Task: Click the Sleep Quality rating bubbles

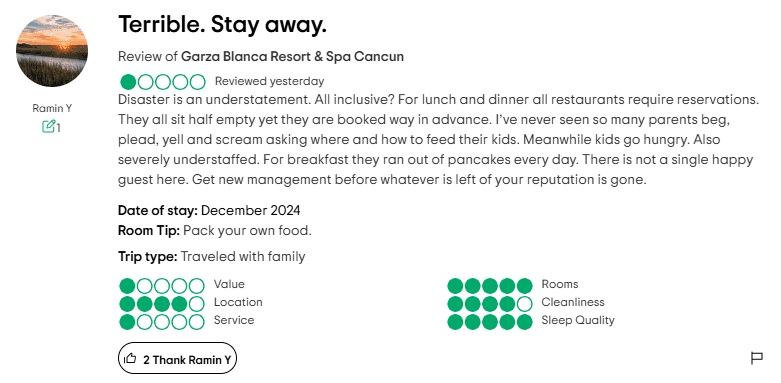Action: coord(490,322)
